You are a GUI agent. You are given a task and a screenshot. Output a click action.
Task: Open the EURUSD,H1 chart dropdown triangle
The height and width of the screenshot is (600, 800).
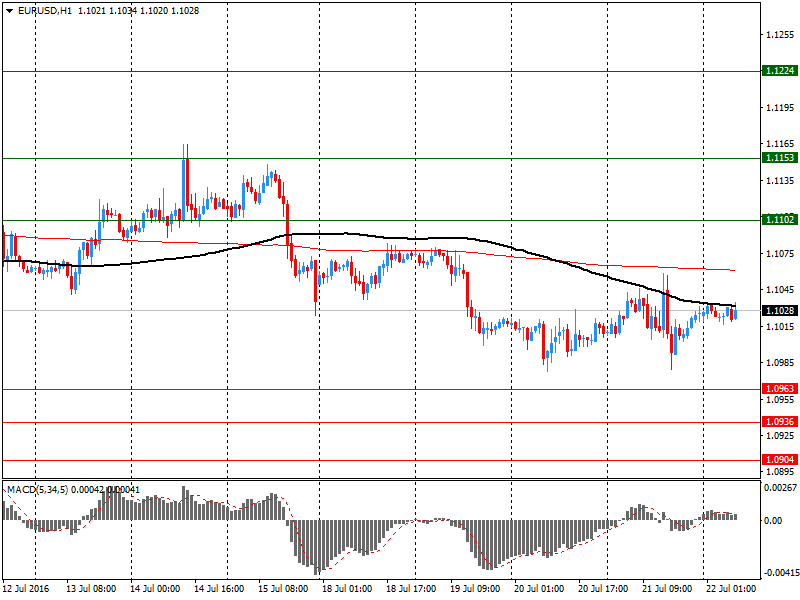pyautogui.click(x=9, y=11)
